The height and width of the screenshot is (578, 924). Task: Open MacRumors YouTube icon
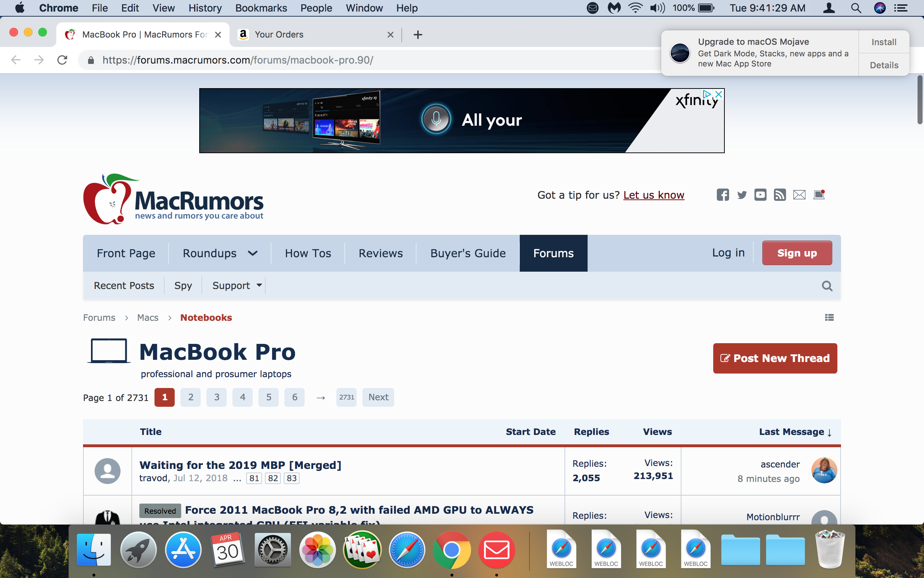pos(760,195)
